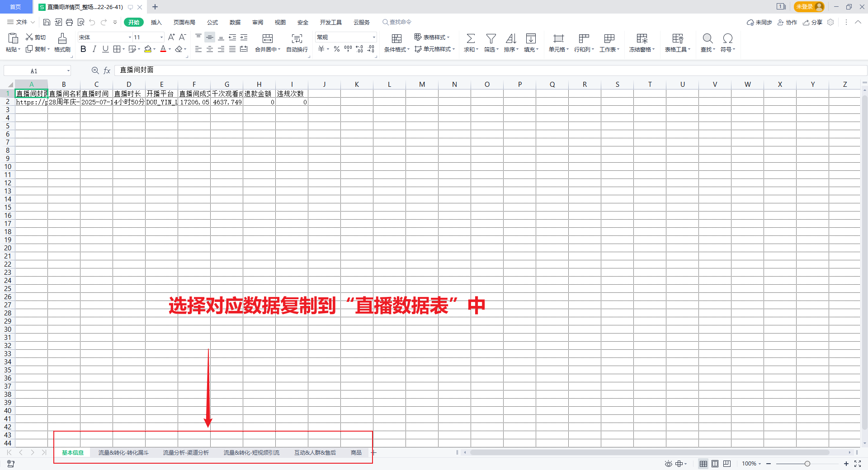This screenshot has width=868, height=470.
Task: Open the 数据 (Data) ribbon tab
Action: (235, 22)
